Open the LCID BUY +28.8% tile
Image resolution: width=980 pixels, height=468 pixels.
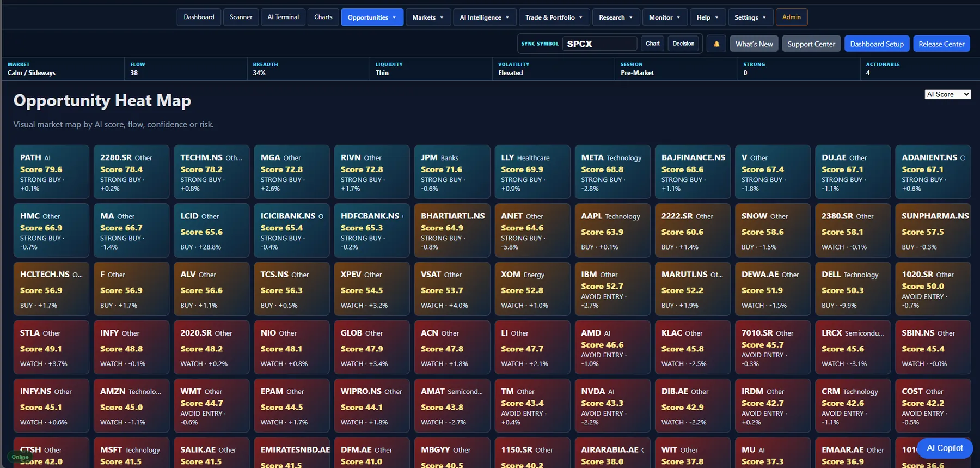pyautogui.click(x=211, y=230)
